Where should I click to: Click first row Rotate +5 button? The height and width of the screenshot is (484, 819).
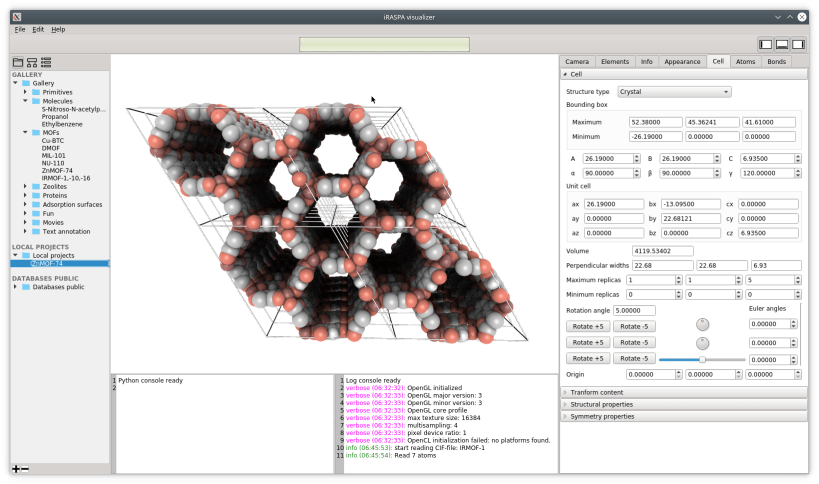pos(588,326)
